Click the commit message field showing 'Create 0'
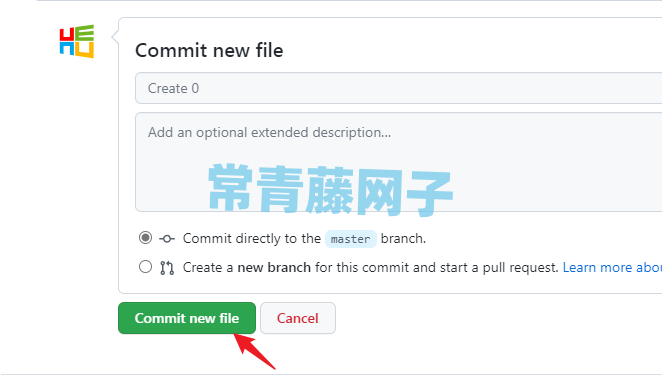 pyautogui.click(x=399, y=88)
